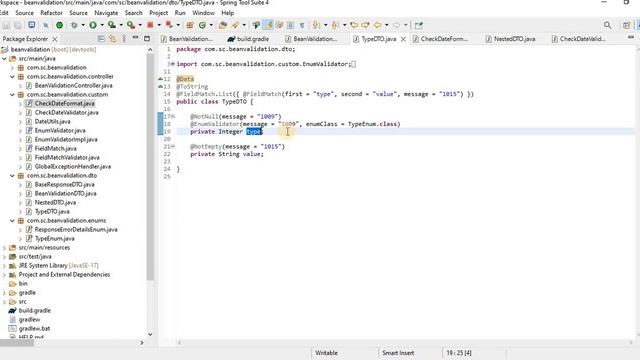Viewport: 640px width, 360px height.
Task: Open the Help menu
Action: [x=227, y=13]
